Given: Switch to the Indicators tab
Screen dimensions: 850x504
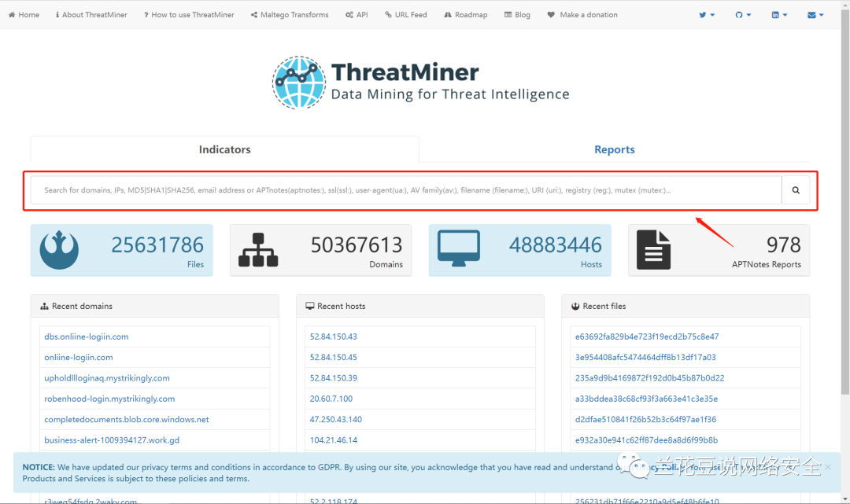Looking at the screenshot, I should [x=224, y=149].
